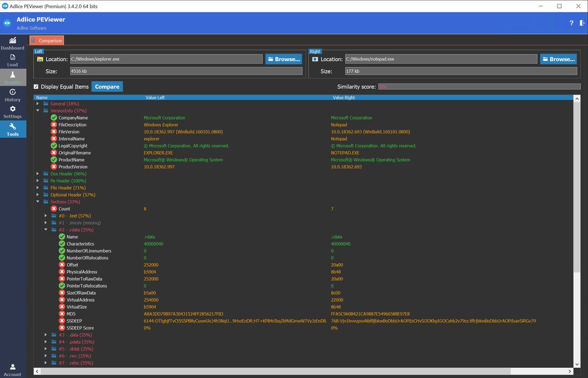Click the green check beside ProductName
This screenshot has width=588, height=378.
(54, 160)
